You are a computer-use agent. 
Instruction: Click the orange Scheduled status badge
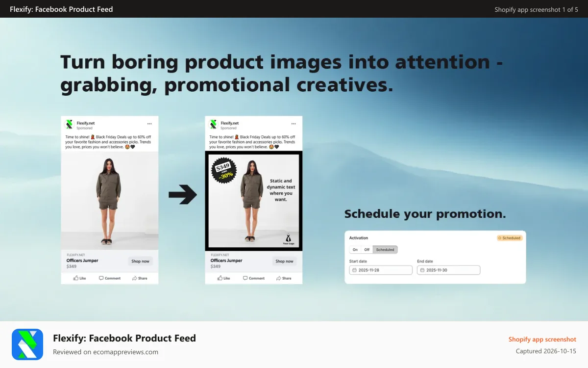tap(510, 238)
